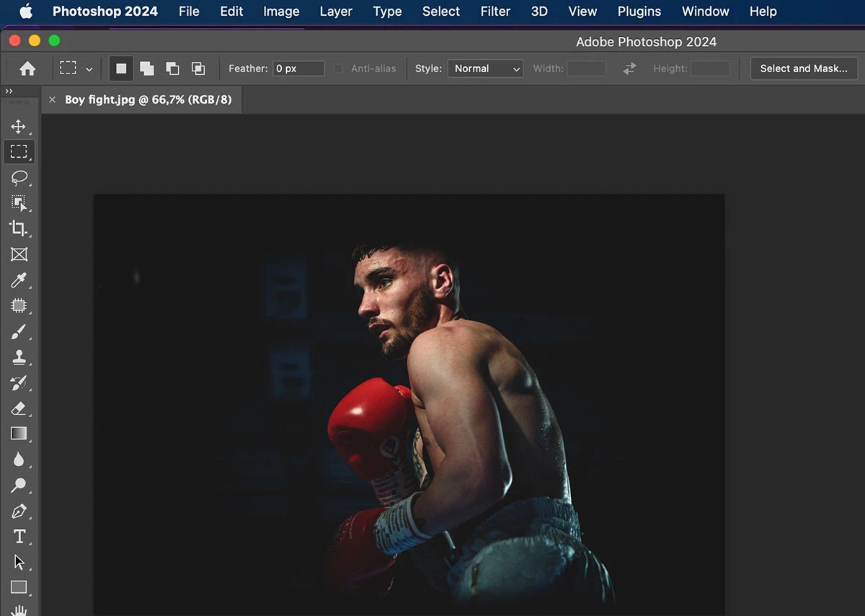The image size is (865, 616).
Task: Activate the Crop tool
Action: click(19, 229)
